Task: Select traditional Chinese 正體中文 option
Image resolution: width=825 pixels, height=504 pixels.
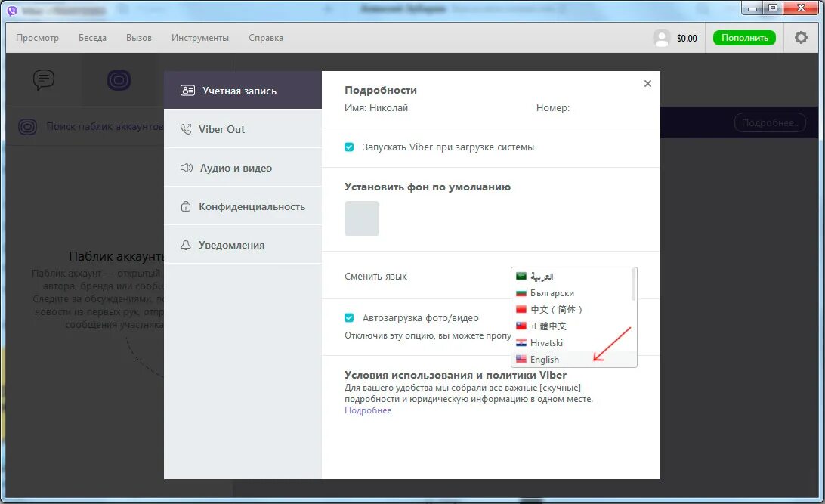Action: [x=571, y=326]
